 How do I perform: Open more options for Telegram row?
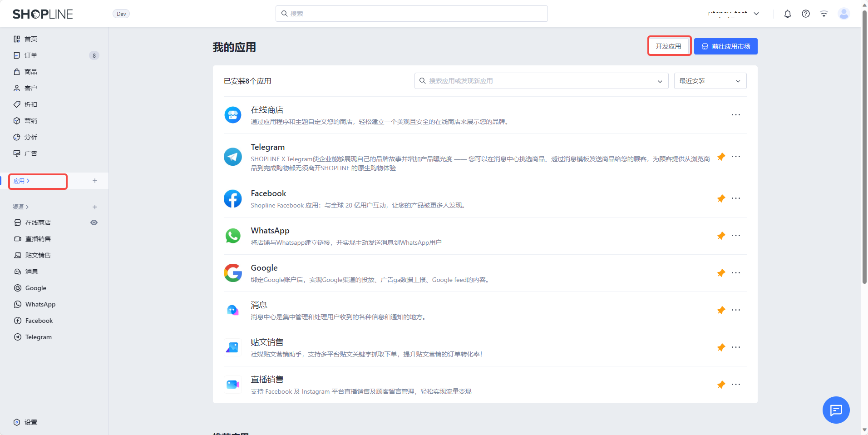click(736, 157)
